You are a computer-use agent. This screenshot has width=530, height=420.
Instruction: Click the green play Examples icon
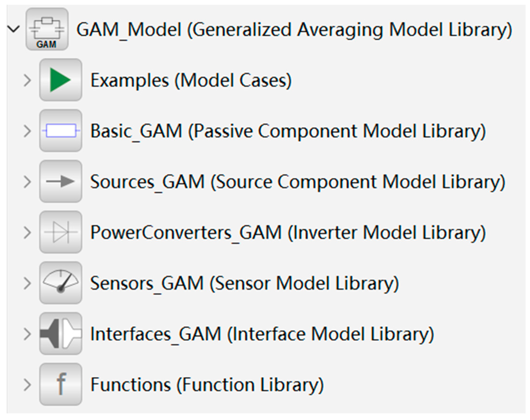coord(61,80)
